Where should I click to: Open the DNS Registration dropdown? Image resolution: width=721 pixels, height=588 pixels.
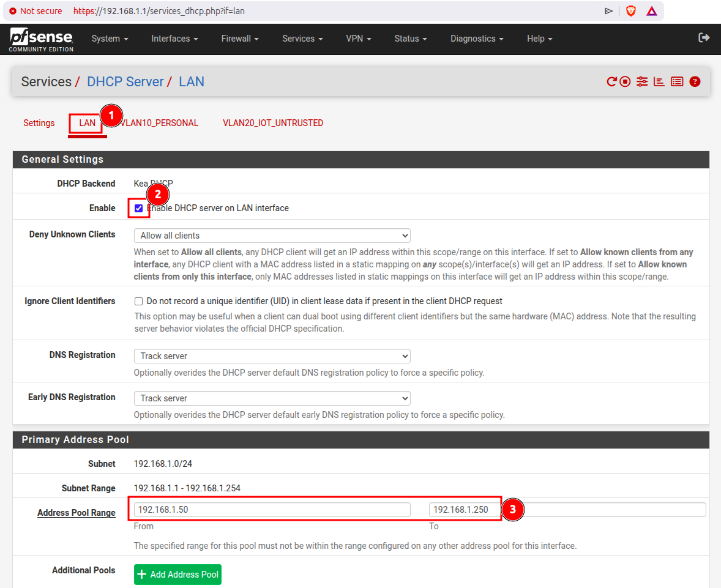tap(272, 356)
